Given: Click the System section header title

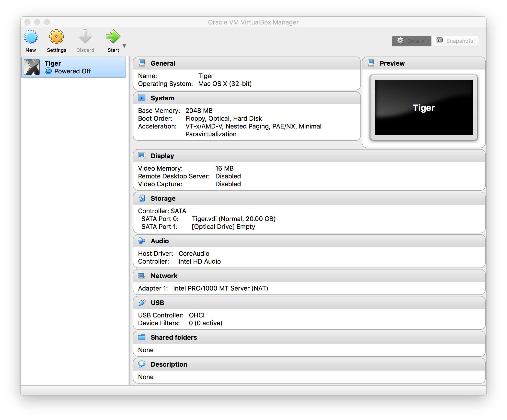Looking at the screenshot, I should (162, 98).
